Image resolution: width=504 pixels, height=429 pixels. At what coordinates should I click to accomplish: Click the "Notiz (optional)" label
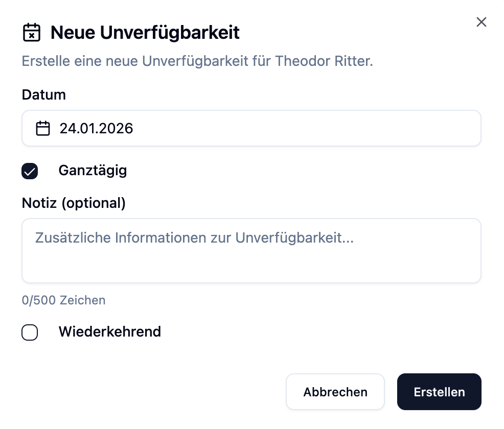[x=74, y=203]
